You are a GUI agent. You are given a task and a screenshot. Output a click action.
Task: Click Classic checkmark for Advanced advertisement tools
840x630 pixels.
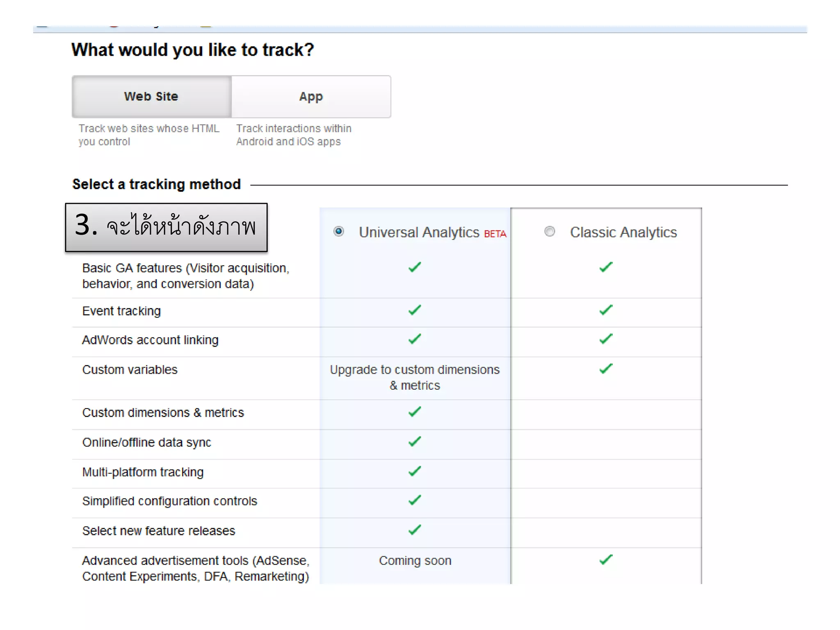click(x=606, y=559)
